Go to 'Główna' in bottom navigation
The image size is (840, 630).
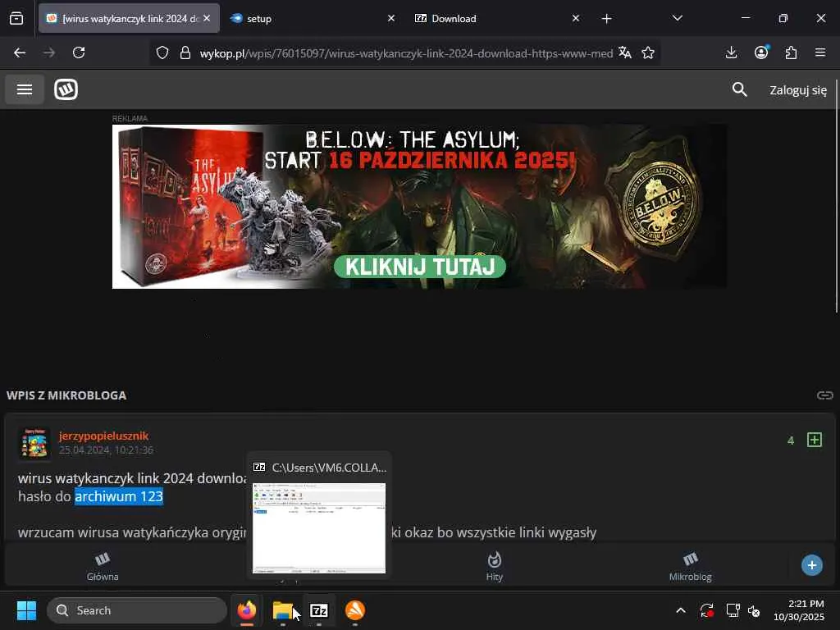click(x=103, y=567)
